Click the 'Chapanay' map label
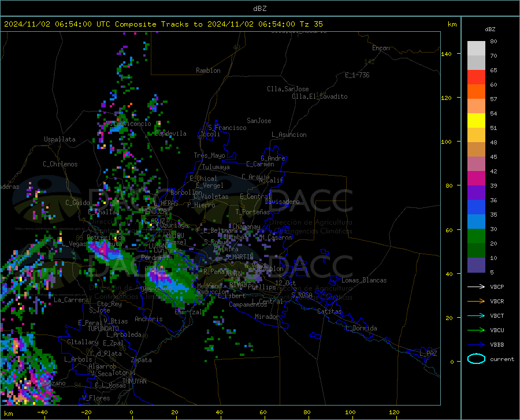The image size is (520, 420). (x=246, y=226)
